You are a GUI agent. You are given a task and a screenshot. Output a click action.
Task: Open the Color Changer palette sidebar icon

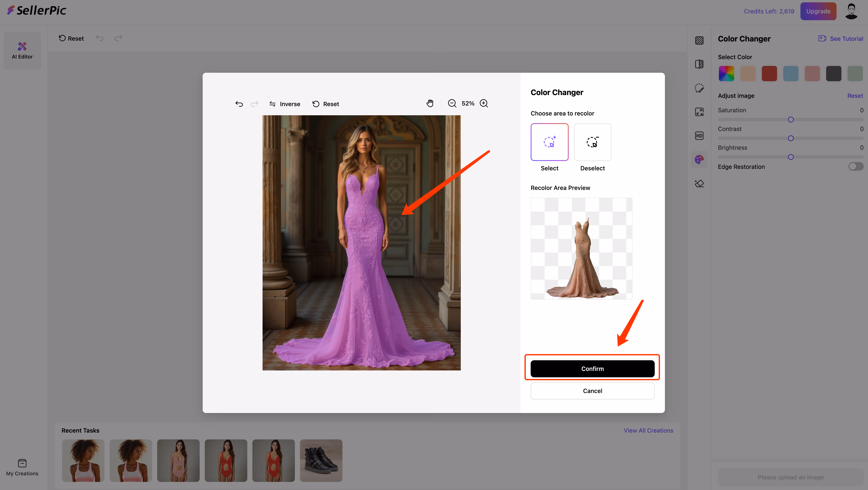[699, 160]
